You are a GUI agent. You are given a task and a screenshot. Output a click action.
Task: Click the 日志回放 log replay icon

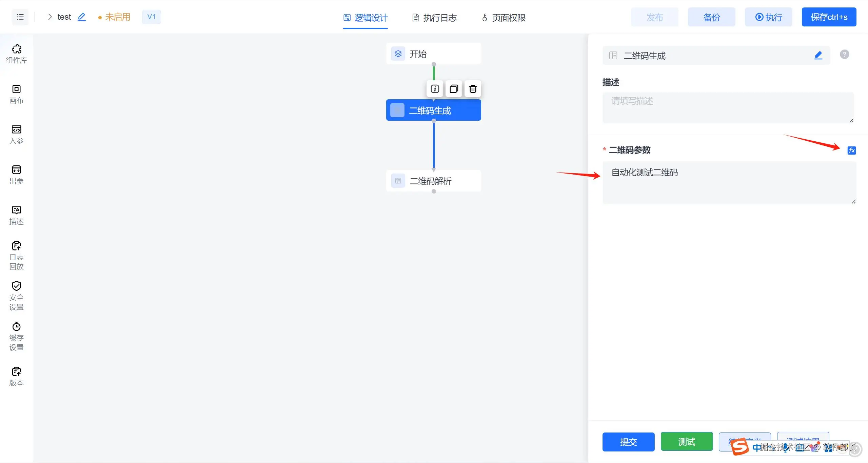coord(16,255)
